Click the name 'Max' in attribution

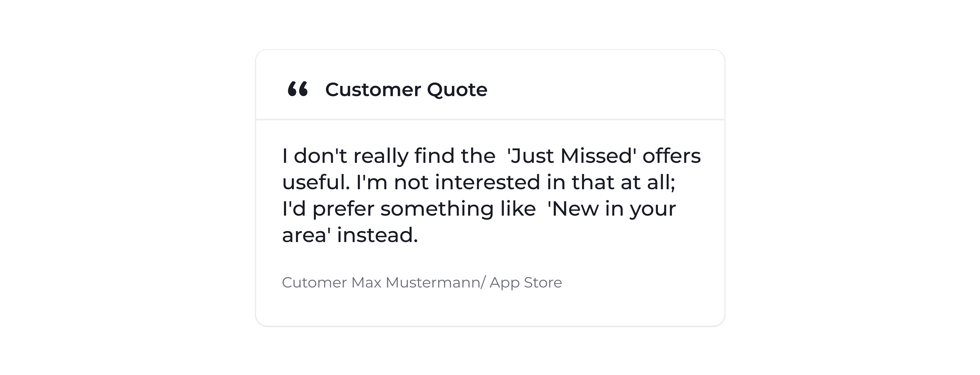[366, 283]
